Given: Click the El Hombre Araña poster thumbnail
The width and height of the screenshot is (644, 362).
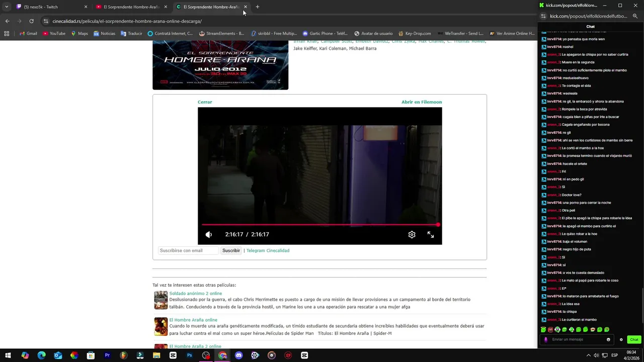Looking at the screenshot, I should [x=161, y=326].
